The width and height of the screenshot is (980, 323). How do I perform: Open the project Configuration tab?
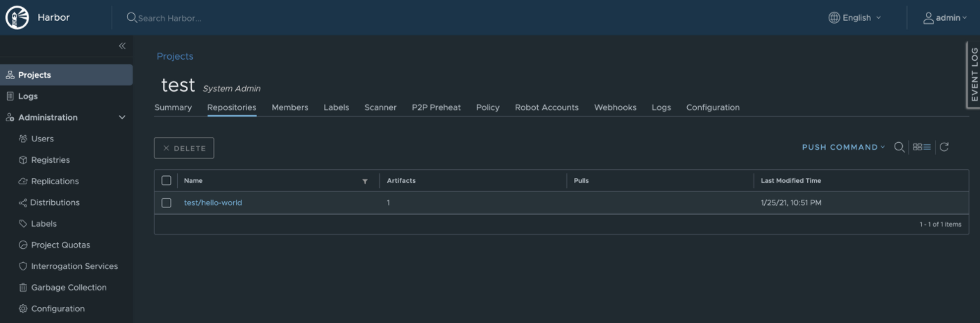point(713,107)
